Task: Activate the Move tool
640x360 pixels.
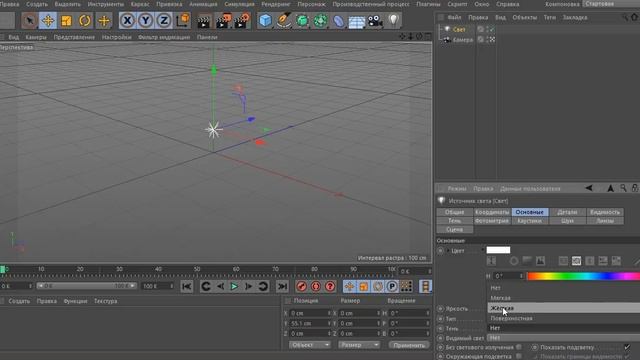Action: click(x=48, y=20)
